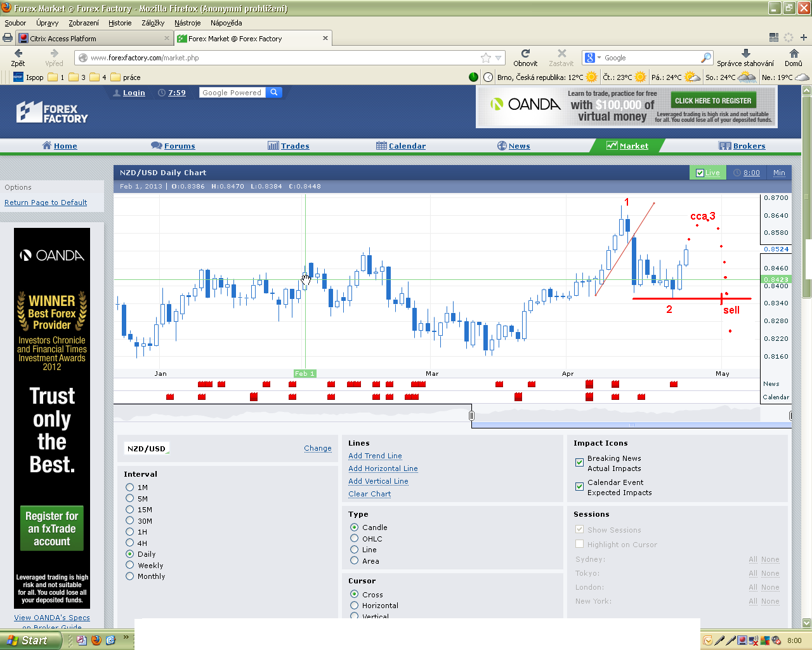This screenshot has height=650, width=812.
Task: Open the Nástroje menu
Action: [187, 23]
